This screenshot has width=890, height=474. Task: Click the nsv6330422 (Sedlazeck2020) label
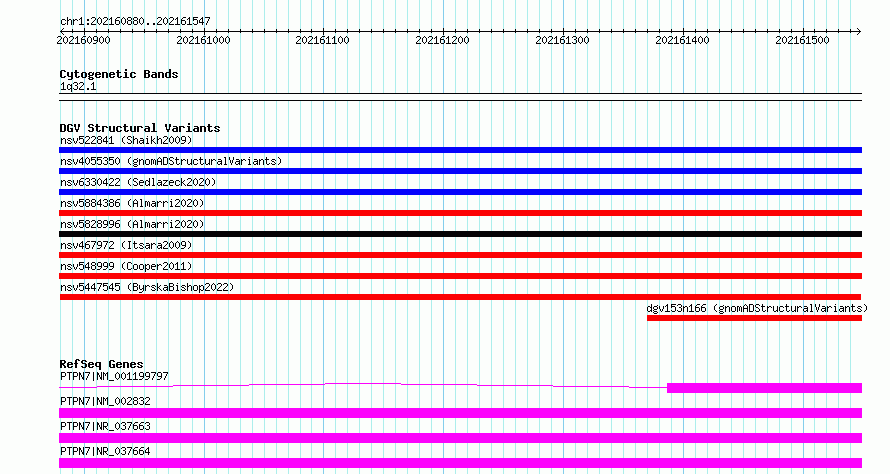click(x=138, y=182)
